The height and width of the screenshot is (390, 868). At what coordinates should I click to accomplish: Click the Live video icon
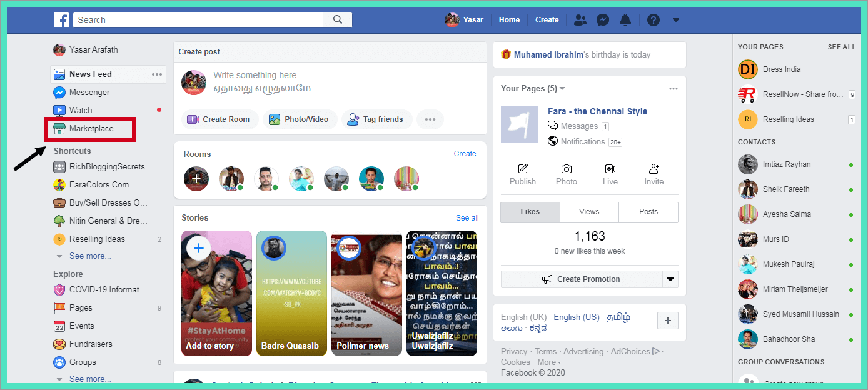pos(610,169)
